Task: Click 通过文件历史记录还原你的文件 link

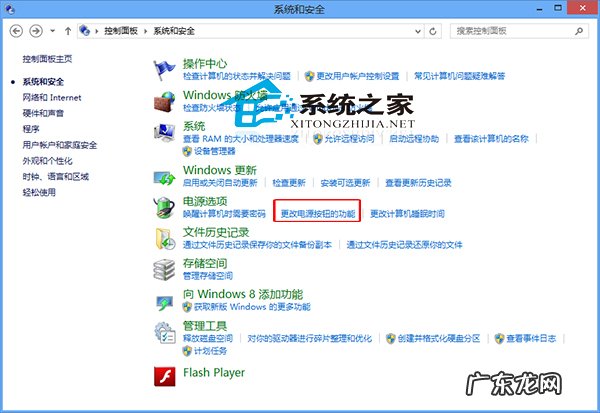Action: (x=404, y=245)
